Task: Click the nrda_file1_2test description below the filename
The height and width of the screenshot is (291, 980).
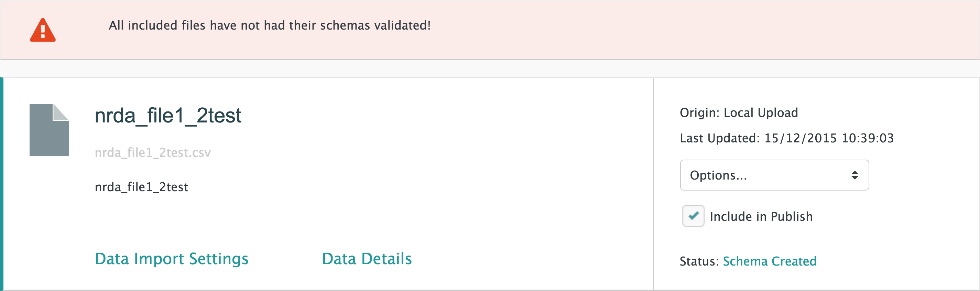Action: tap(142, 187)
